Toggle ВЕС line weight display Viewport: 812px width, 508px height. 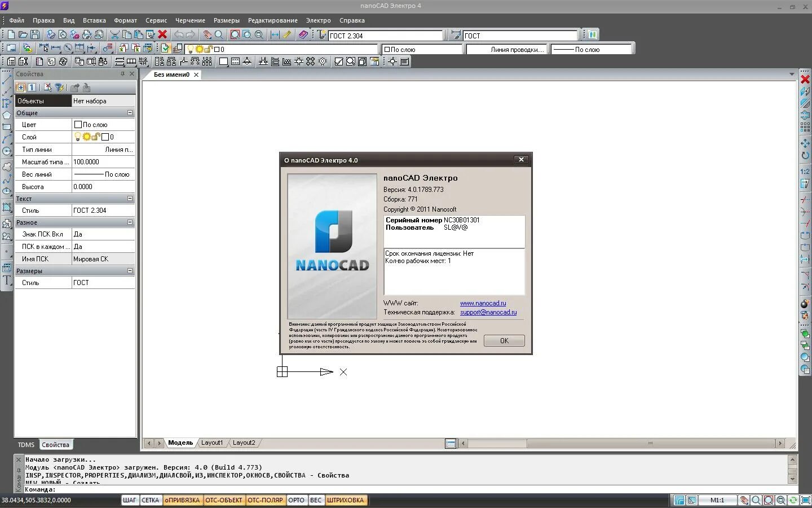pyautogui.click(x=316, y=500)
